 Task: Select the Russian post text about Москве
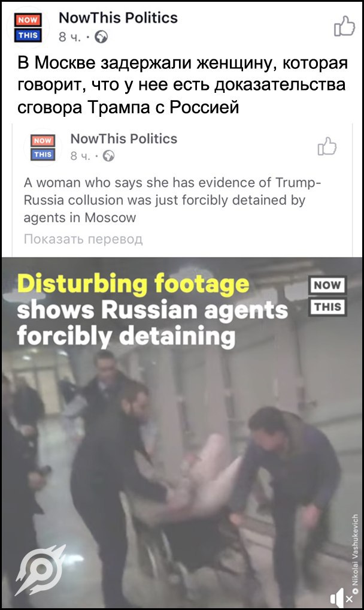[x=183, y=85]
